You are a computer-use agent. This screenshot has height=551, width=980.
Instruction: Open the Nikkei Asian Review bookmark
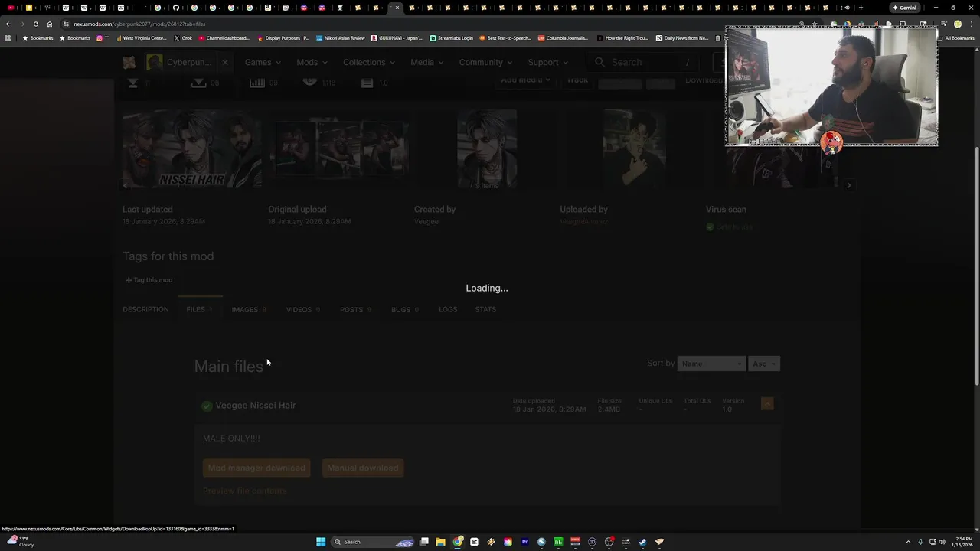(341, 38)
